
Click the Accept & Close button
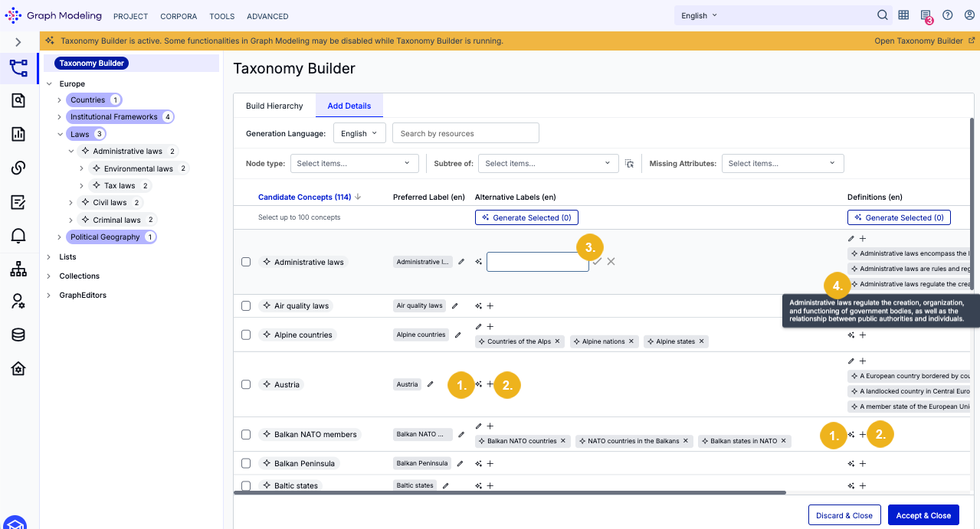pos(923,515)
